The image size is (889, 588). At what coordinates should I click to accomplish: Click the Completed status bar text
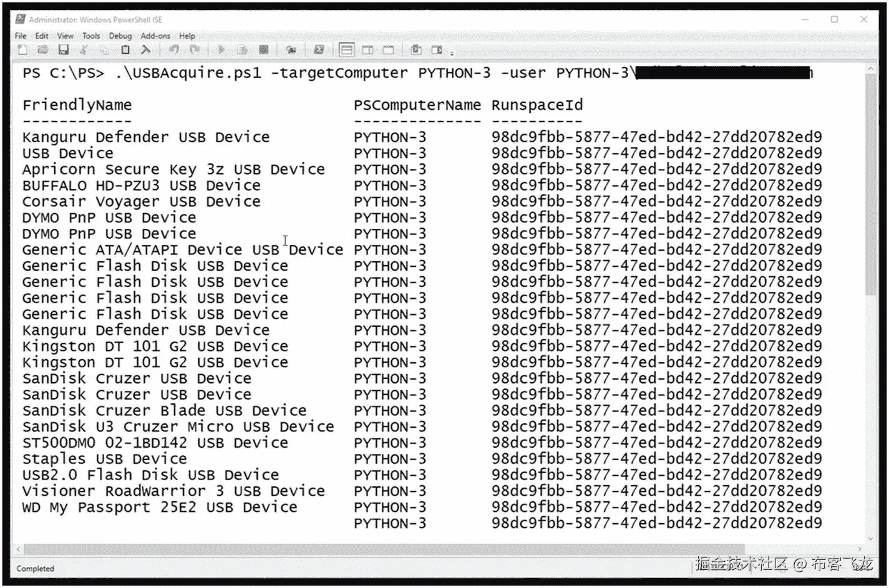click(x=36, y=569)
